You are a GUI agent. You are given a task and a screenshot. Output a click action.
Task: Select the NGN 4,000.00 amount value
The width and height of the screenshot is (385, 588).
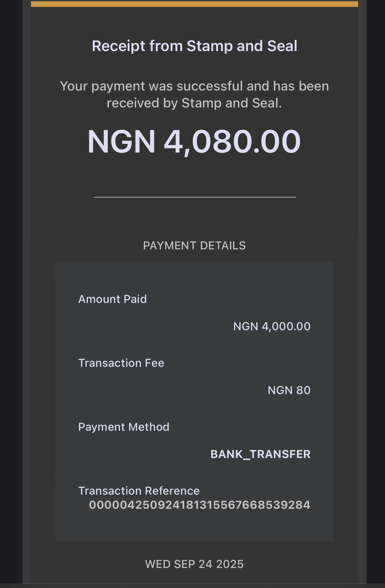click(x=272, y=326)
